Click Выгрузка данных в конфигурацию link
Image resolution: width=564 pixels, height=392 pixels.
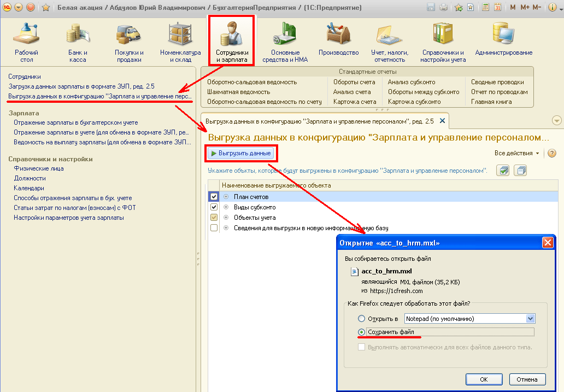[x=100, y=96]
